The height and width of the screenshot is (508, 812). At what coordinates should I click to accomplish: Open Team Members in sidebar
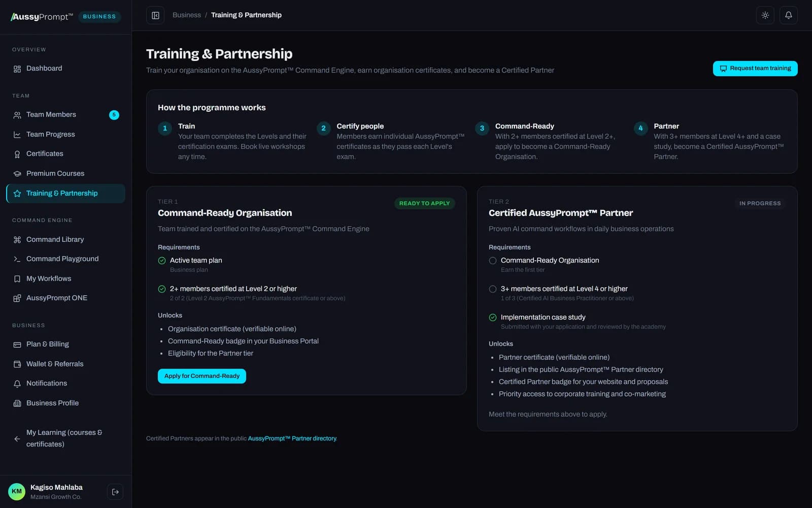pos(65,115)
